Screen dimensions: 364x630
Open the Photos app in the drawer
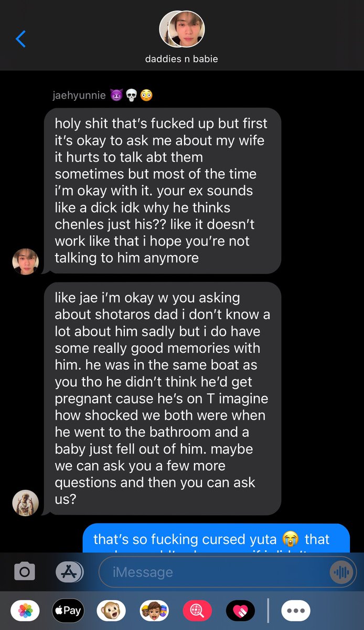(25, 611)
